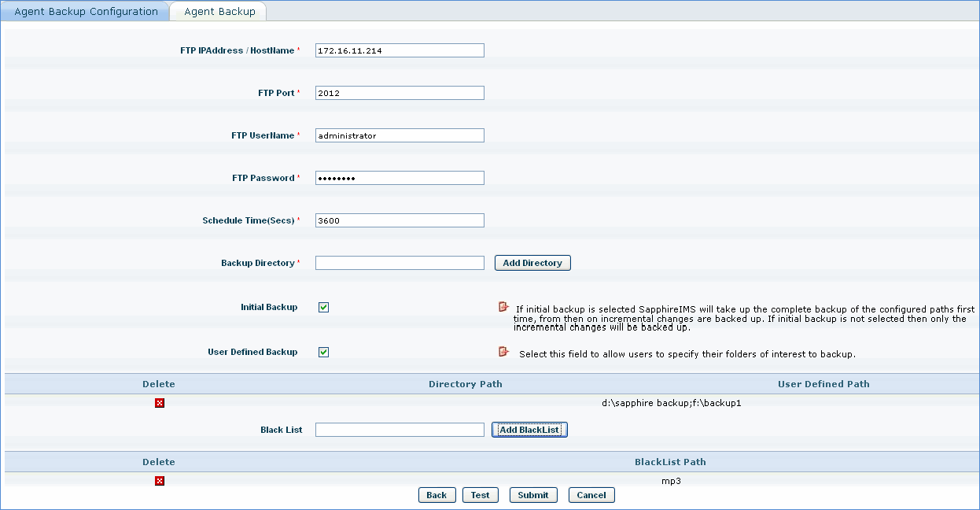
Task: Click the User Defined Backup note icon
Action: click(x=503, y=352)
